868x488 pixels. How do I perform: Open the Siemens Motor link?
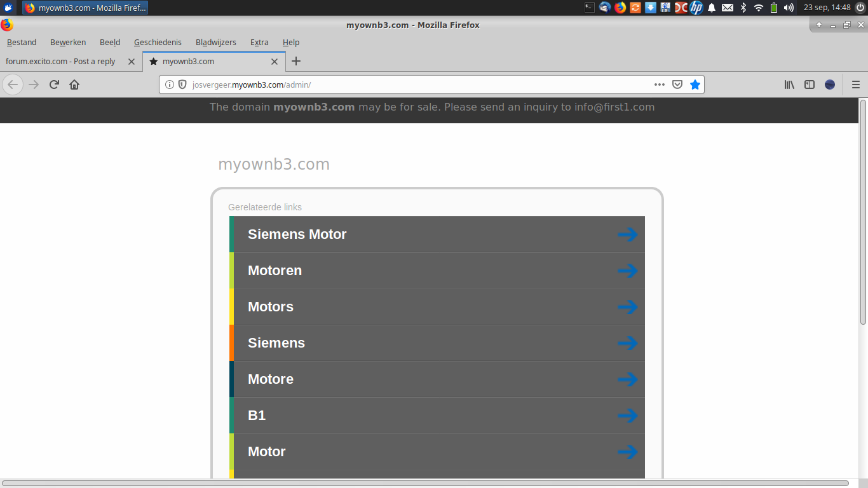[x=437, y=234]
